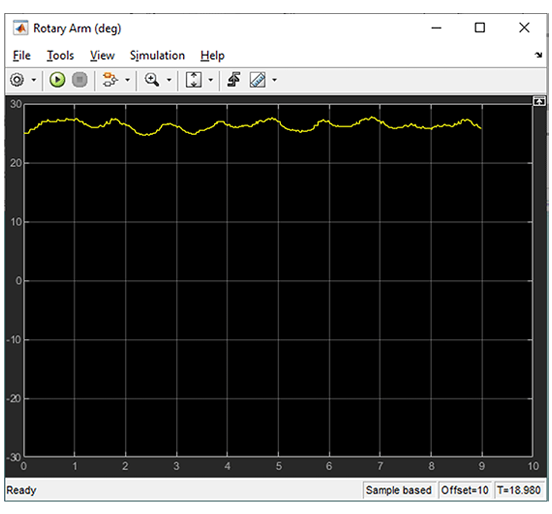Click the Triggers icon in toolbar
Image resolution: width=552 pixels, height=514 pixels.
(233, 80)
